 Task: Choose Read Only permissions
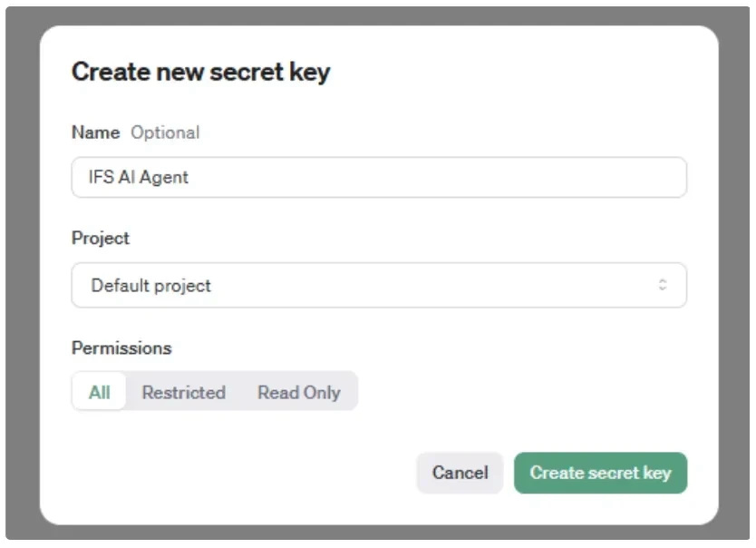tap(299, 392)
